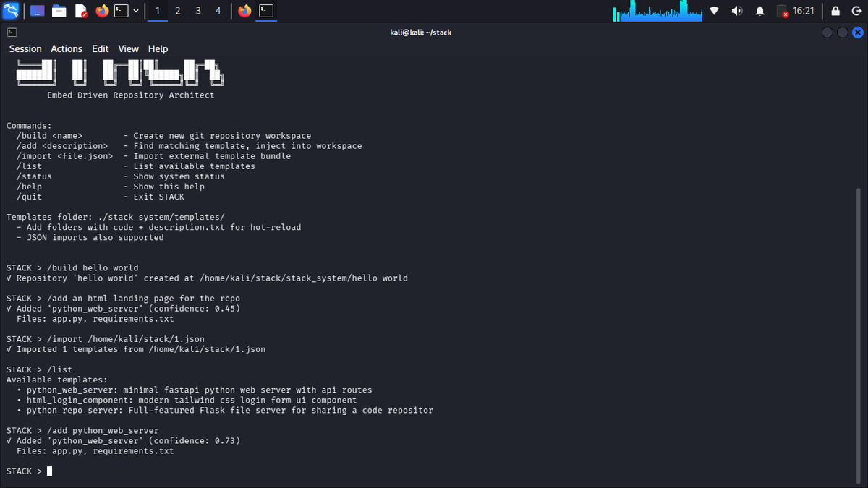Click the python_repo_server template row
This screenshot has width=868, height=488.
pos(225,409)
